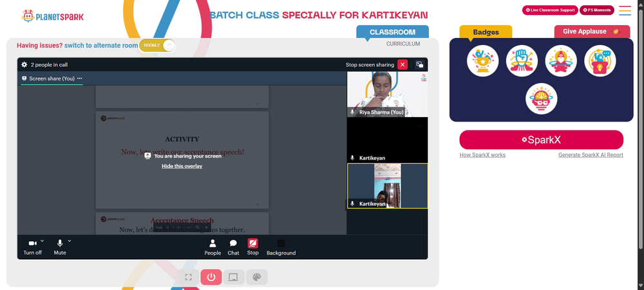Click the '2 people in call' text
Screen dimensions: 644x290
pos(50,65)
